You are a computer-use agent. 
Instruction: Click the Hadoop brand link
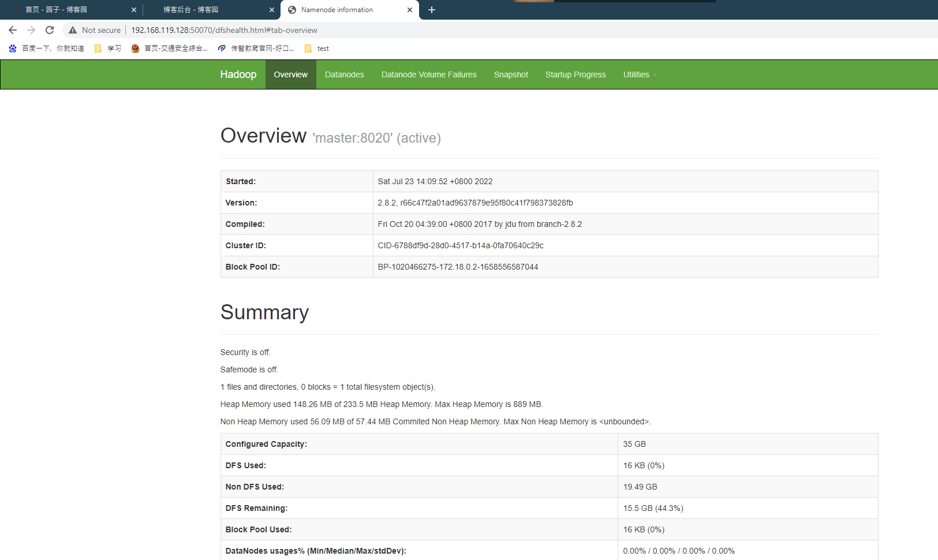[x=238, y=74]
